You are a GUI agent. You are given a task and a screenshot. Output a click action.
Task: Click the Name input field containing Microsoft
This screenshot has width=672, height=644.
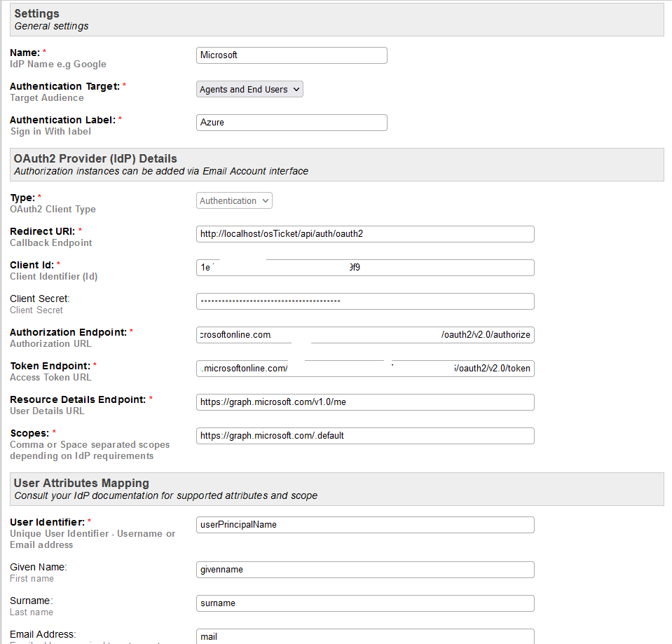point(292,55)
